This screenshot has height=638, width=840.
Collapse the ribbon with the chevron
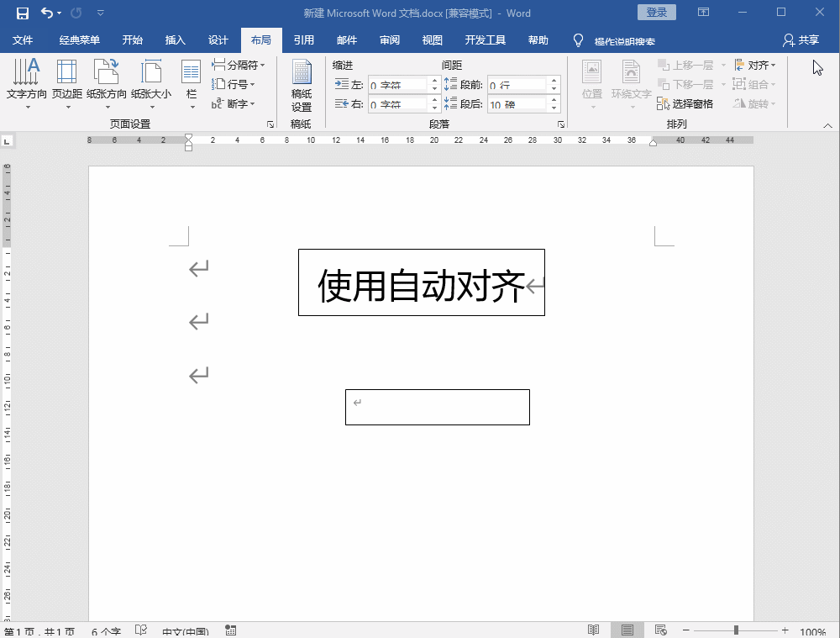pos(827,125)
